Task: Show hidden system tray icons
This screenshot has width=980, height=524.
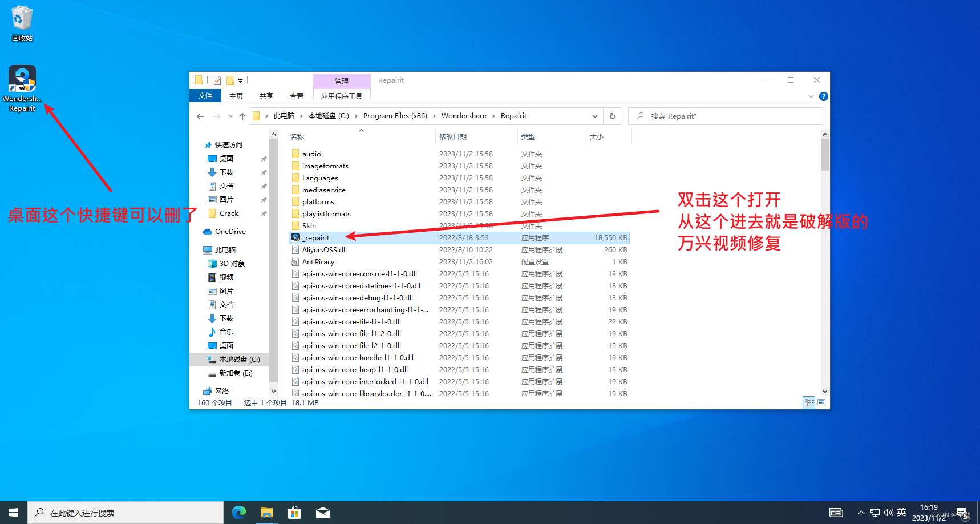Action: [861, 513]
